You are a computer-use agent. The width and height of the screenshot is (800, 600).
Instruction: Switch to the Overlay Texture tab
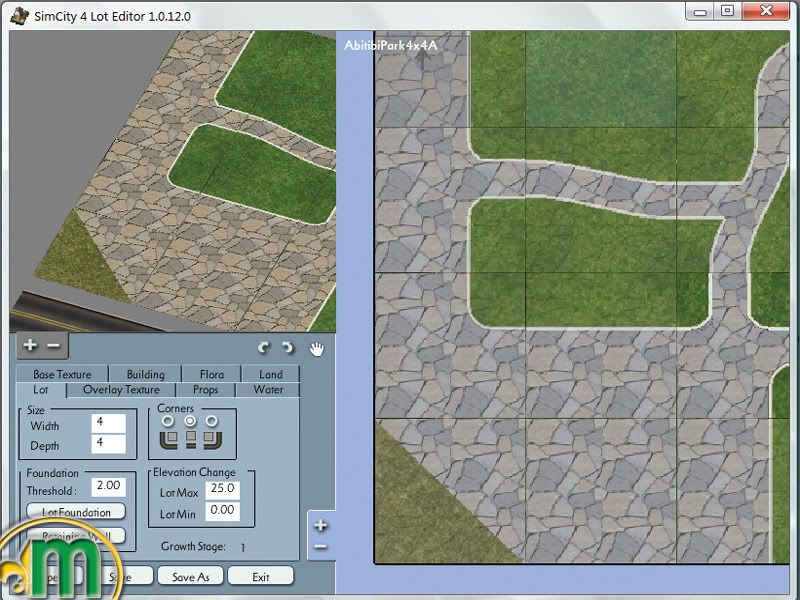(x=121, y=390)
